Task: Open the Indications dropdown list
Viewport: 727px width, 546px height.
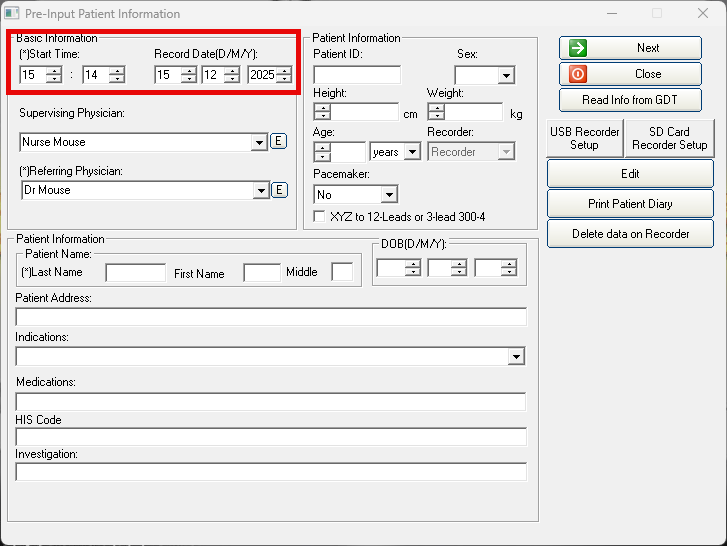Action: coord(516,356)
